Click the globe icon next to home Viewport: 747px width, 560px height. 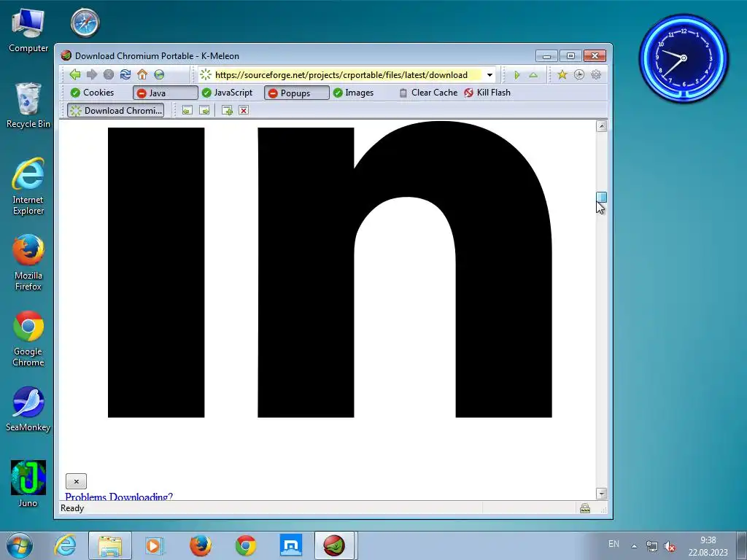tap(159, 75)
